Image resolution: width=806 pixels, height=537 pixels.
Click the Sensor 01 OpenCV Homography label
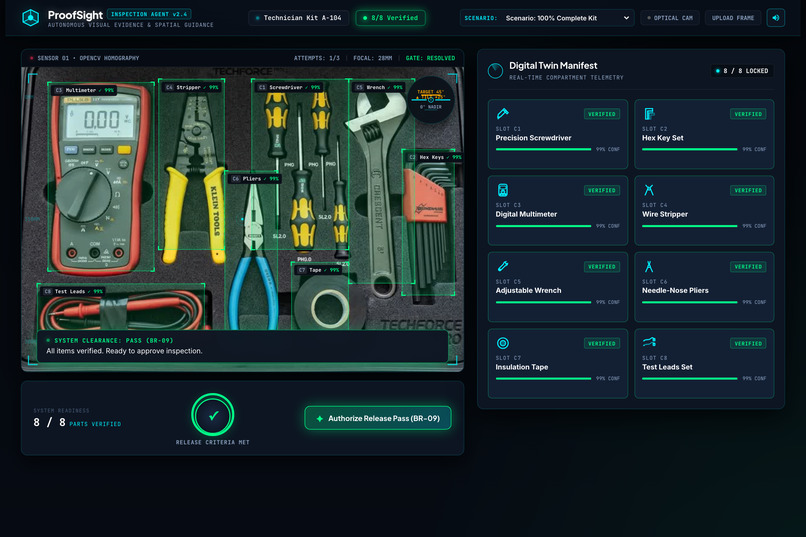pos(88,58)
